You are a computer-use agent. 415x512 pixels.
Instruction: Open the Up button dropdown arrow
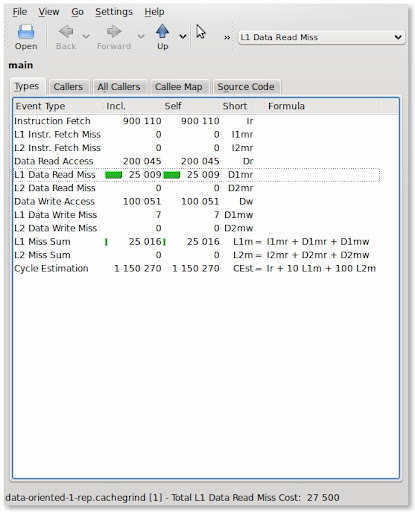click(x=183, y=36)
